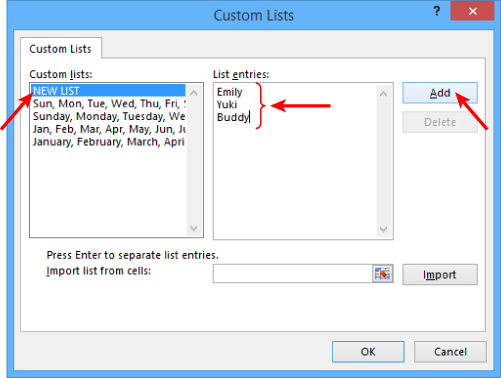Click the Help question mark icon
The width and height of the screenshot is (501, 378).
(x=437, y=11)
